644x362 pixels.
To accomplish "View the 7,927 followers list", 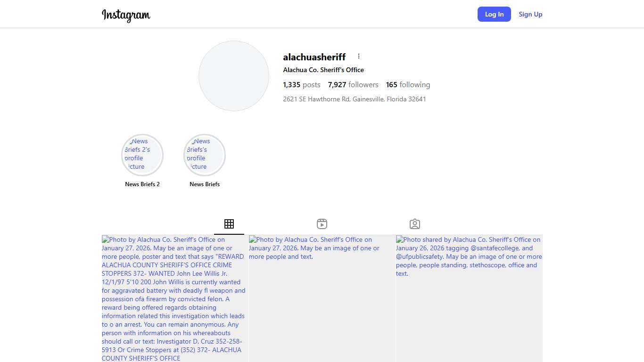I will 353,85.
